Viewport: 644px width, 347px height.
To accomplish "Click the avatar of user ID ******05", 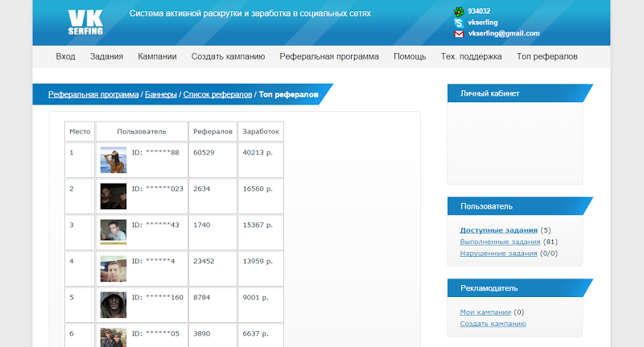I will pos(114,337).
